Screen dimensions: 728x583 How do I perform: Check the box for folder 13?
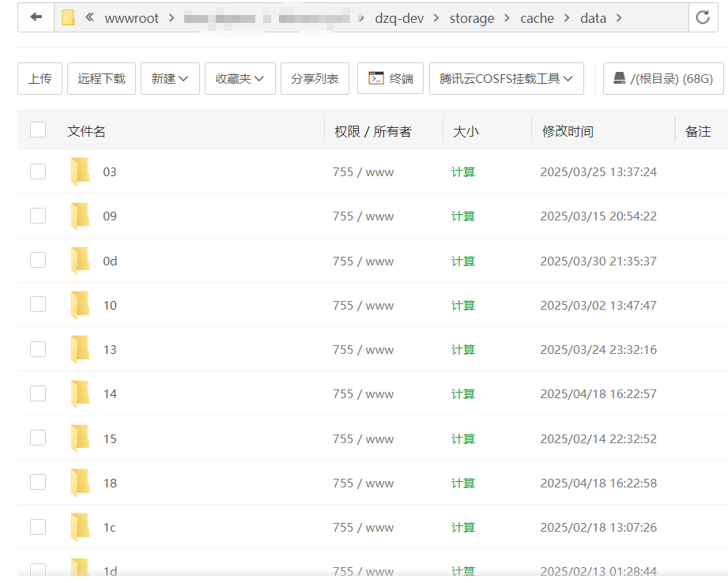pyautogui.click(x=38, y=349)
